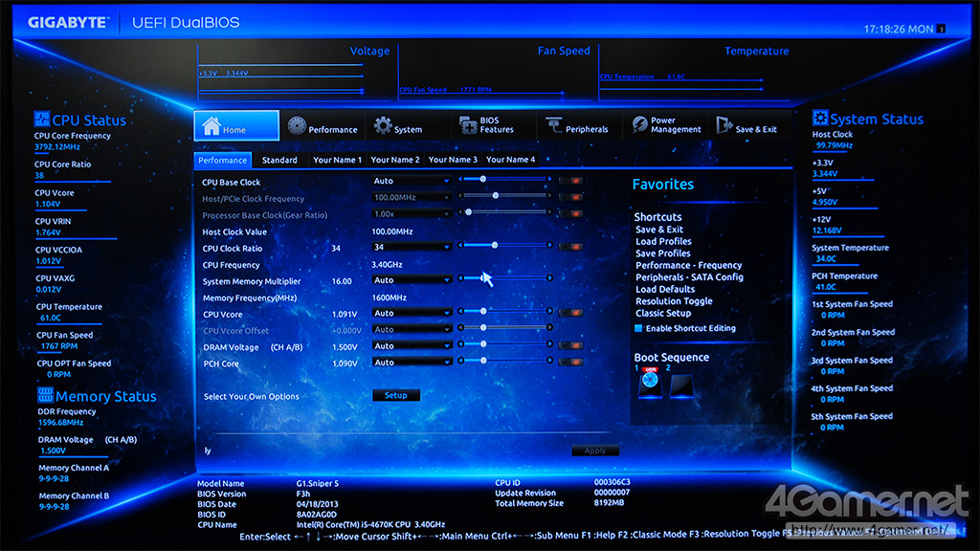
Task: Open the Load Profiles shortcut
Action: coord(663,241)
